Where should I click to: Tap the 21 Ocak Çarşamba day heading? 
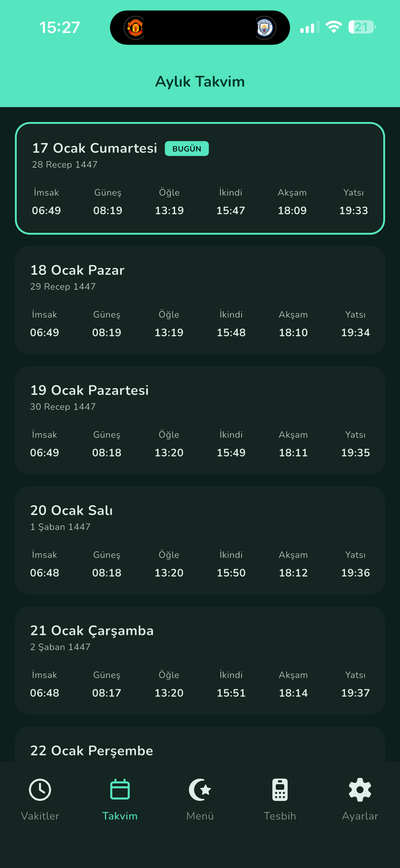[92, 631]
